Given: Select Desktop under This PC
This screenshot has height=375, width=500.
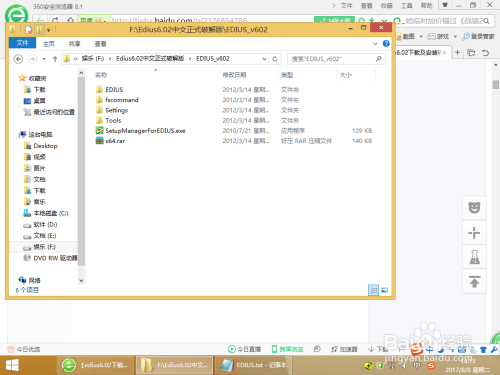Looking at the screenshot, I should click(41, 146).
